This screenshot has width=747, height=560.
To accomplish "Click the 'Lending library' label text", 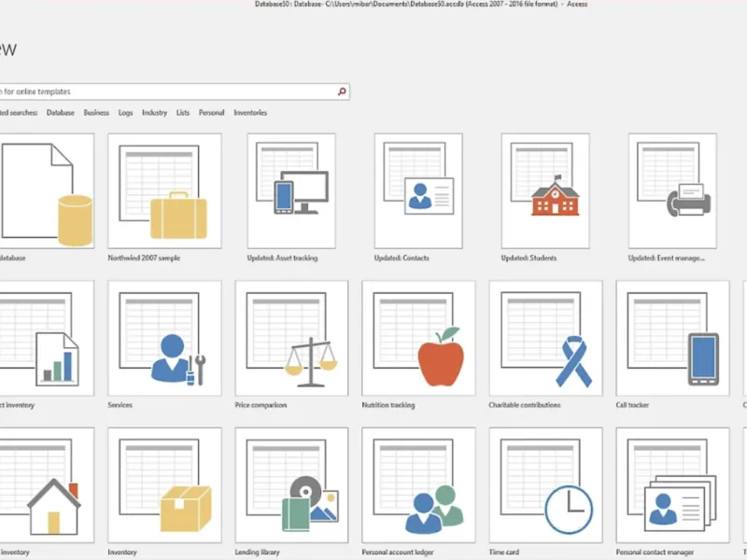I will pos(258,553).
